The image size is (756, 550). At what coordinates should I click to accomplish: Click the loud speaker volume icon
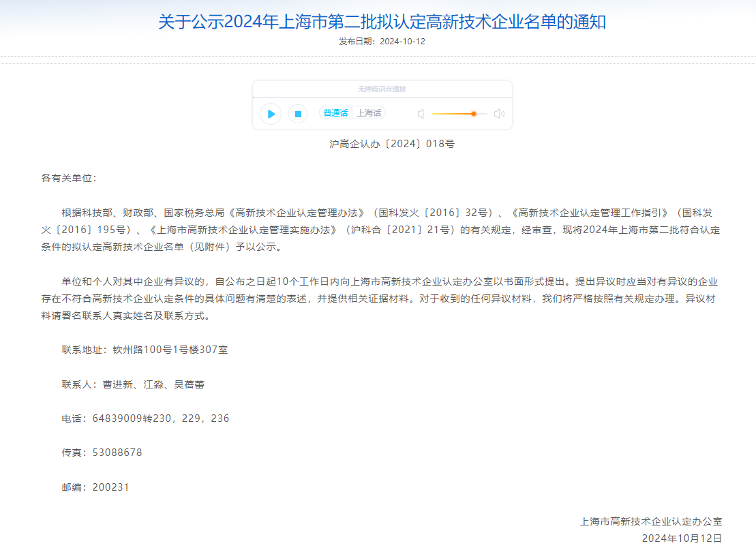pos(499,114)
